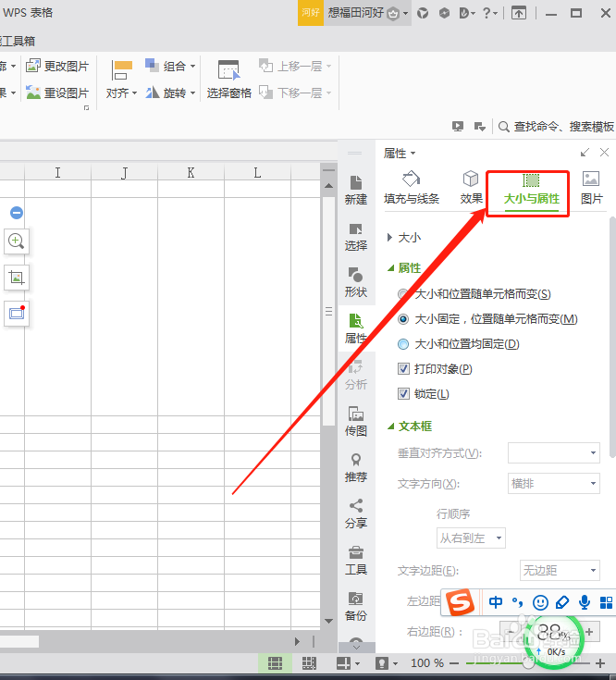Select column I header
Screen dimensions: 616x680
coord(57,173)
